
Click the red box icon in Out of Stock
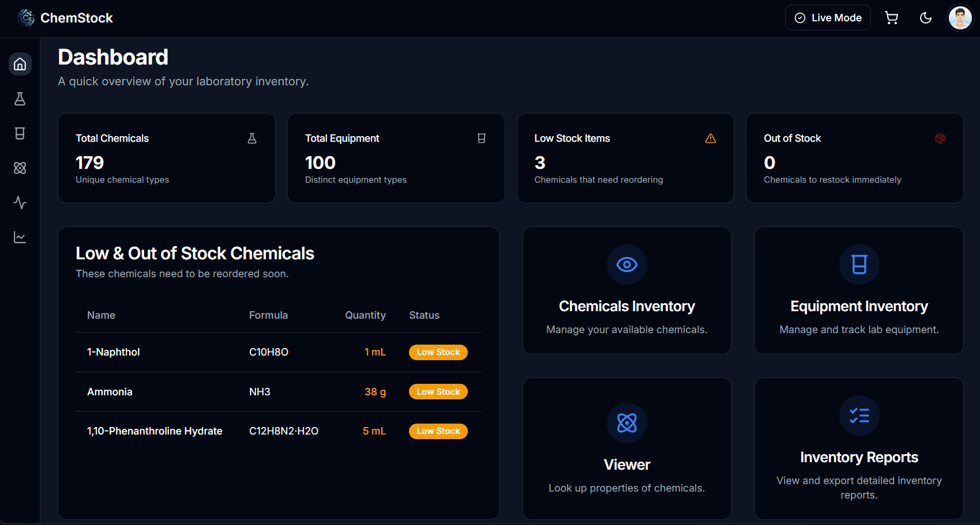pyautogui.click(x=940, y=138)
